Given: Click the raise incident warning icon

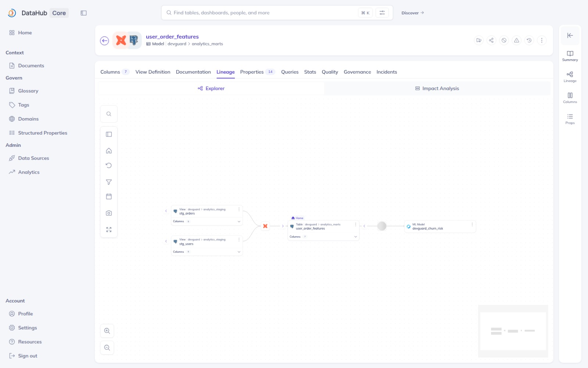Looking at the screenshot, I should click(516, 40).
